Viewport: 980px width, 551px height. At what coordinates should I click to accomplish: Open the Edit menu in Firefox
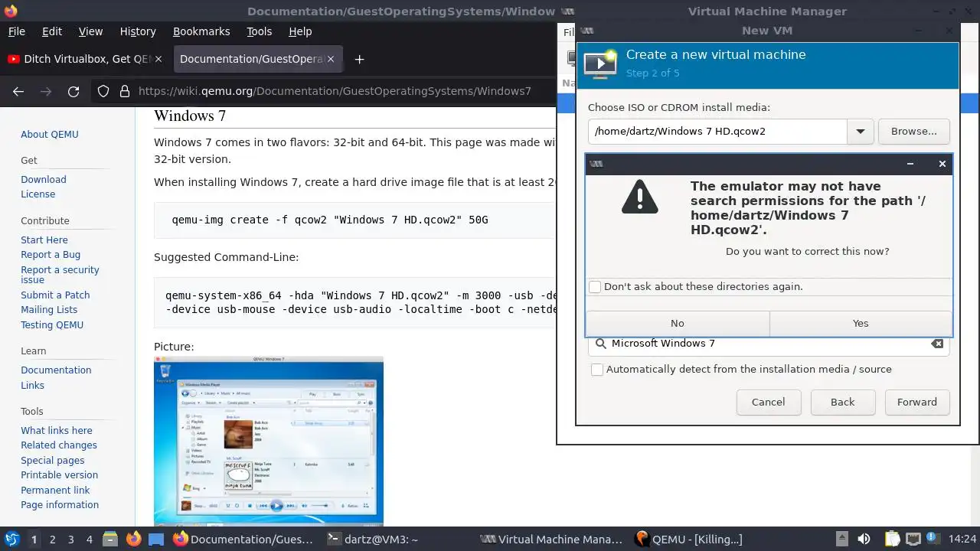click(x=52, y=31)
